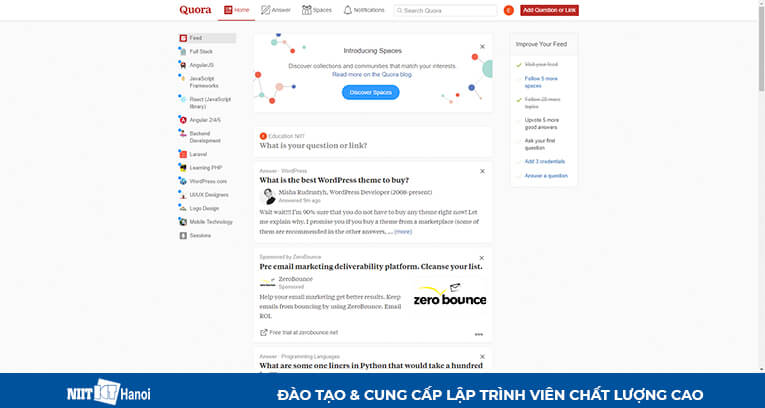Screen dimensions: 765x408
Task: Open the Laravel topic icon
Action: 183,154
